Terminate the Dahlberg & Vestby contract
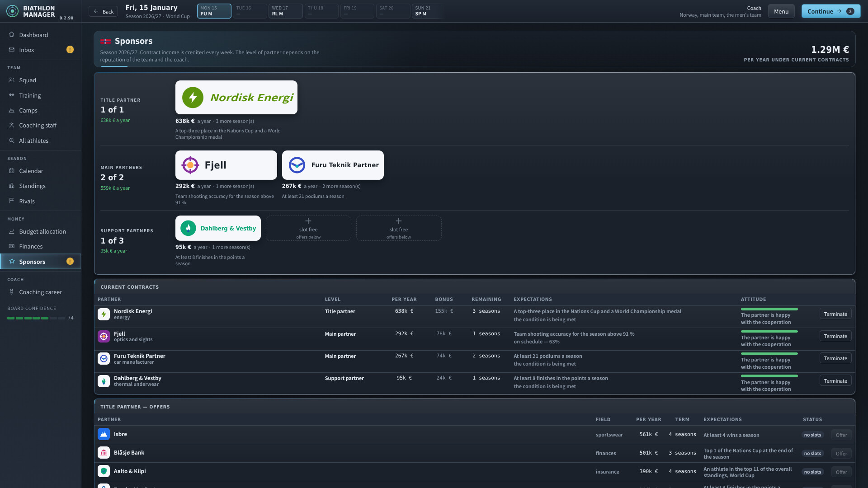 click(835, 381)
